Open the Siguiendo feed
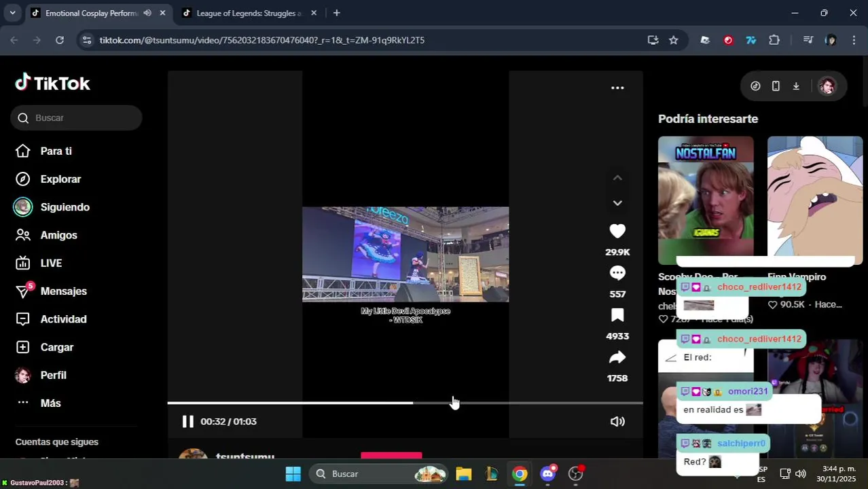 [65, 207]
